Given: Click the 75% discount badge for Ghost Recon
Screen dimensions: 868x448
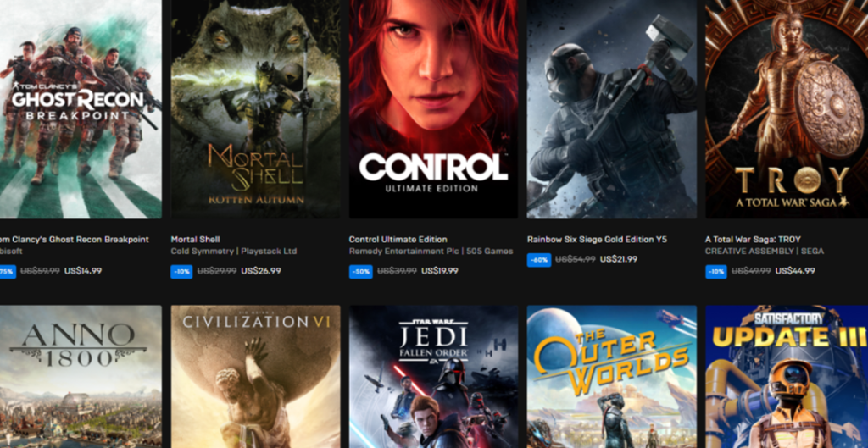Looking at the screenshot, I should coord(8,272).
